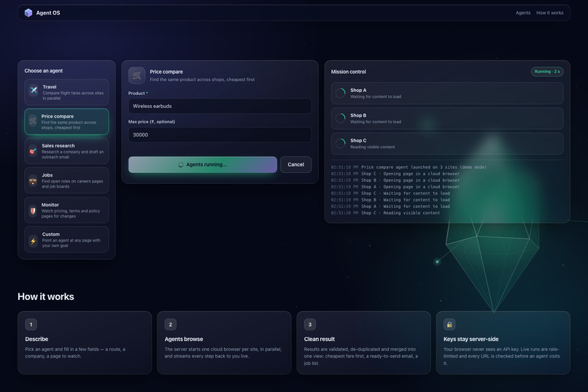Focus the Max price field showing 30000
Image resolution: width=588 pixels, height=392 pixels.
point(220,134)
